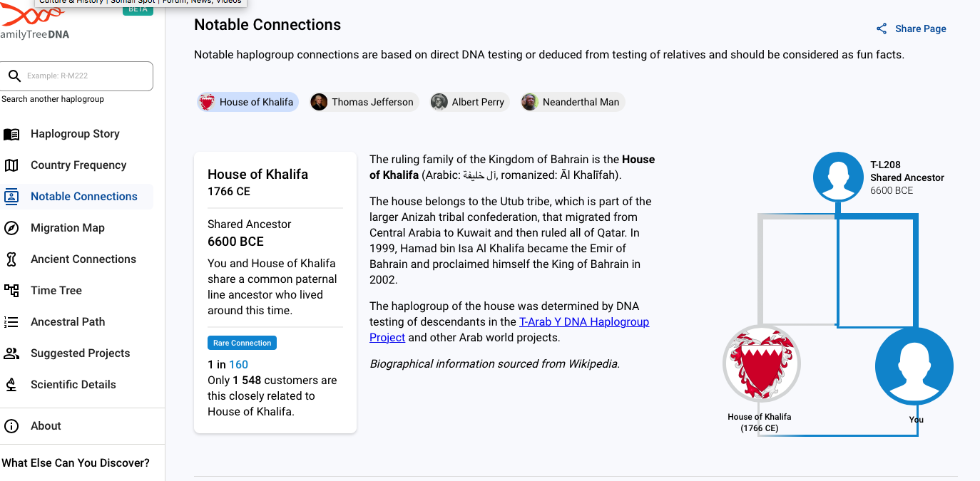980x481 pixels.
Task: Click the Rare Connection badge
Action: (242, 343)
